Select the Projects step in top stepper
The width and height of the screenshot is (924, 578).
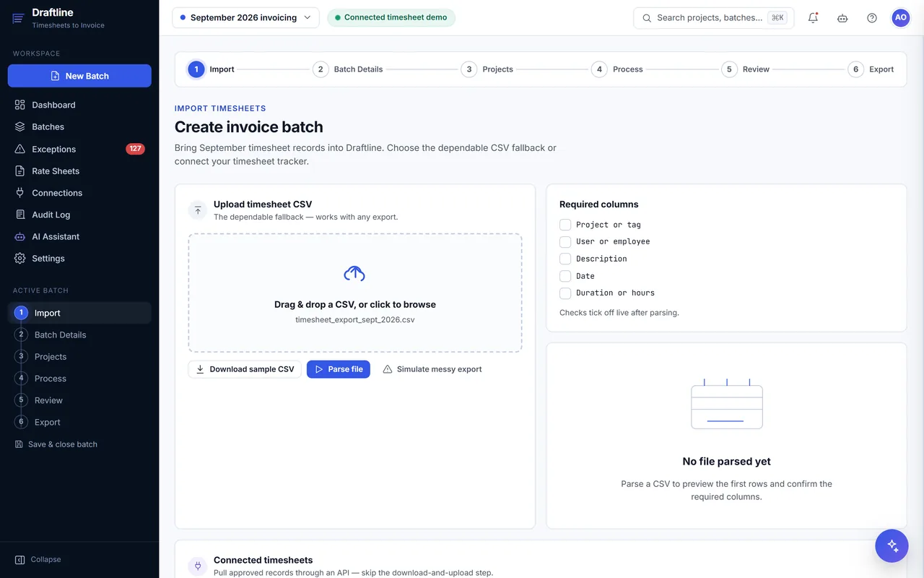pyautogui.click(x=487, y=69)
